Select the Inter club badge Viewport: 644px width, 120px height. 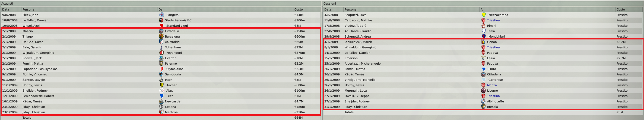pos(161,80)
